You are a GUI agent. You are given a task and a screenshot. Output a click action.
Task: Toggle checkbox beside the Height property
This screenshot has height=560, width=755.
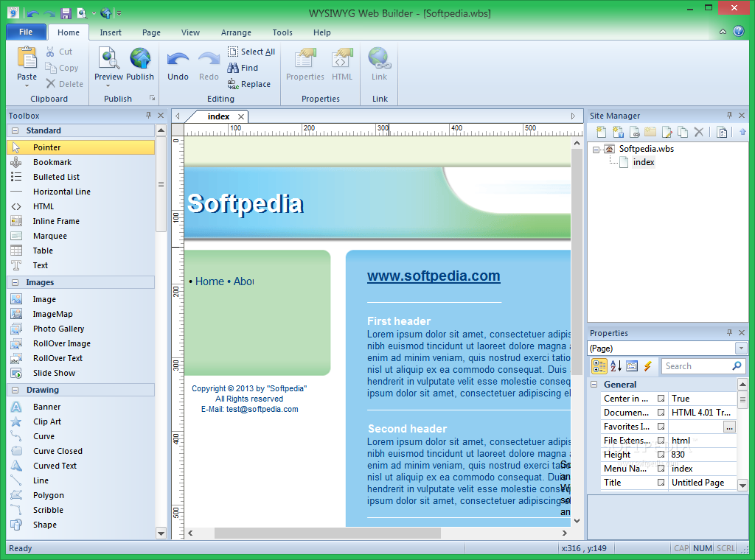coord(661,454)
